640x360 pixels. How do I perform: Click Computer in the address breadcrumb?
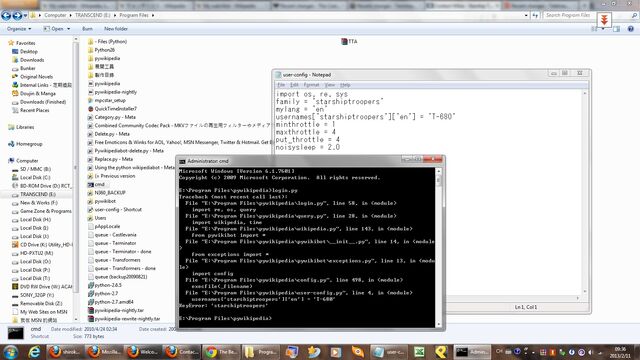(55, 15)
